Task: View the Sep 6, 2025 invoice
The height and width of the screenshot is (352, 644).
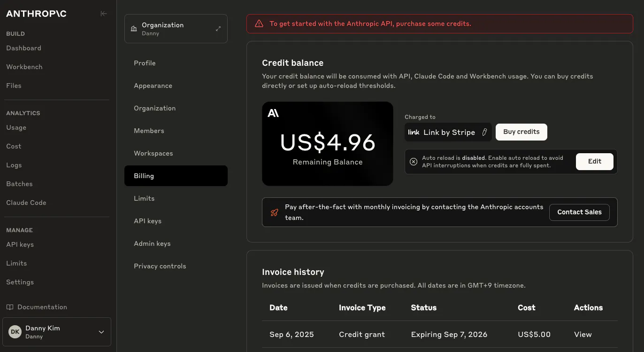Action: (583, 335)
